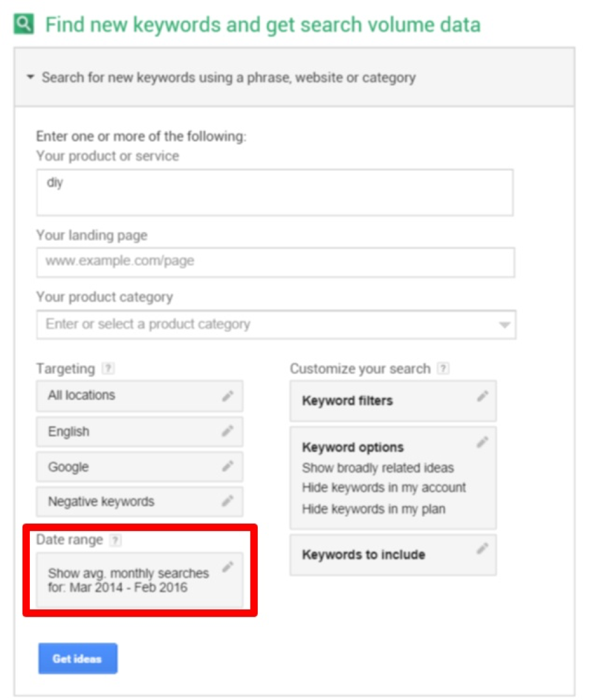The image size is (593, 700).
Task: Click the product category combo box field
Action: click(276, 325)
